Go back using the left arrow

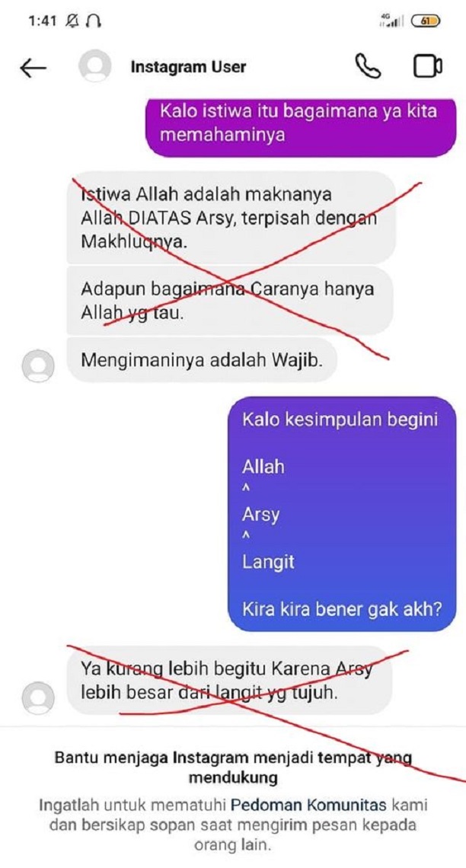tap(34, 68)
